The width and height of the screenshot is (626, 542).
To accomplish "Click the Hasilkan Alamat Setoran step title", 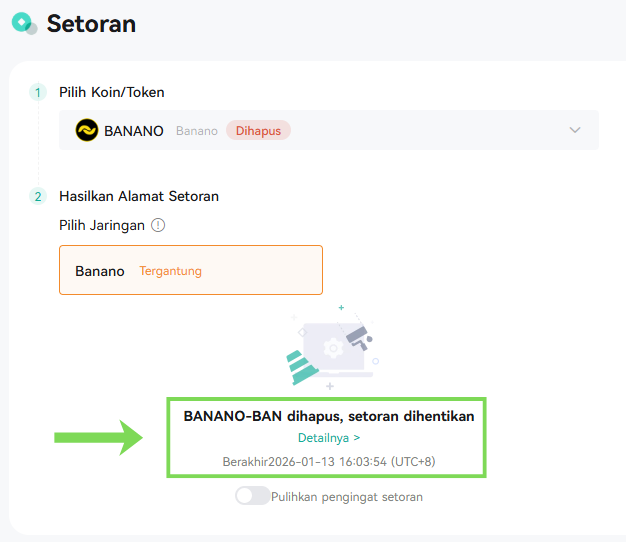I will click(x=139, y=196).
